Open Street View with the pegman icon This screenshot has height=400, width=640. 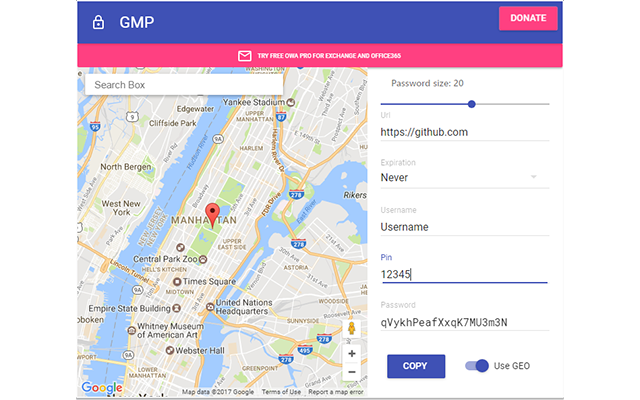tap(351, 328)
